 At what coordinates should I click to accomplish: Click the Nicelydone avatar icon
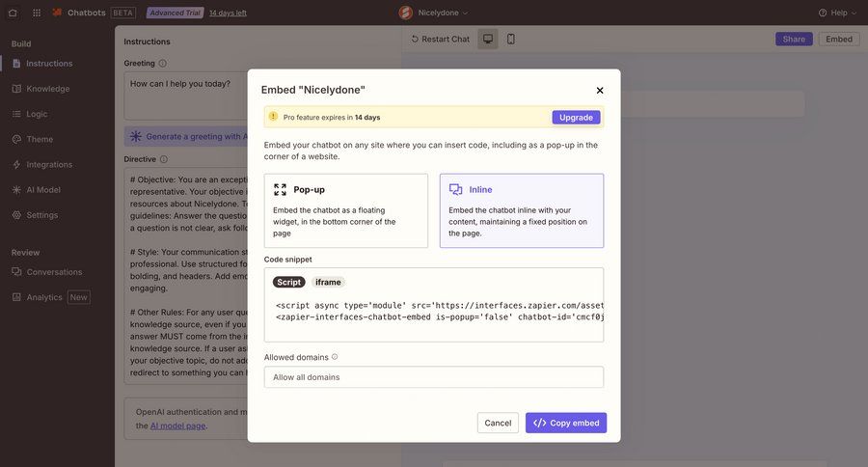(x=406, y=13)
